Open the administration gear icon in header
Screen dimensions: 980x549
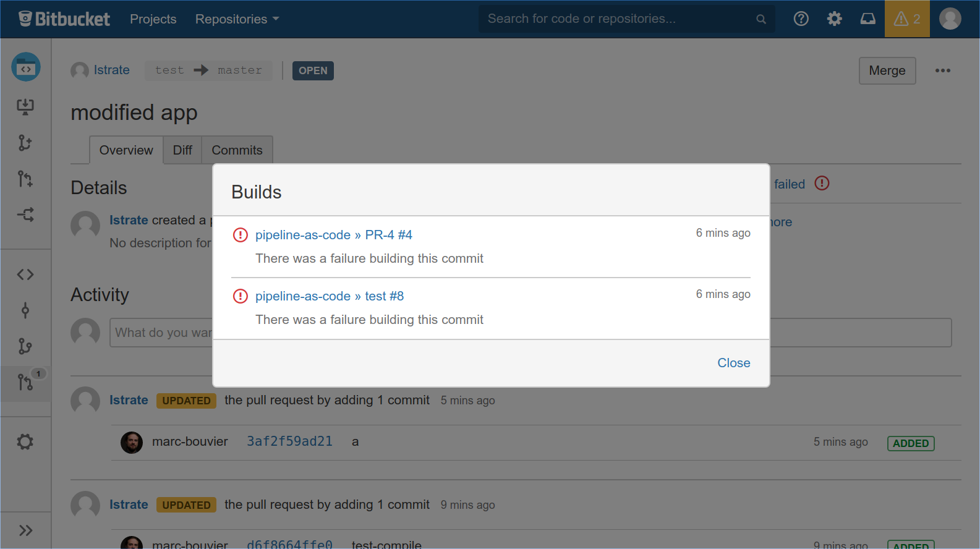click(835, 19)
